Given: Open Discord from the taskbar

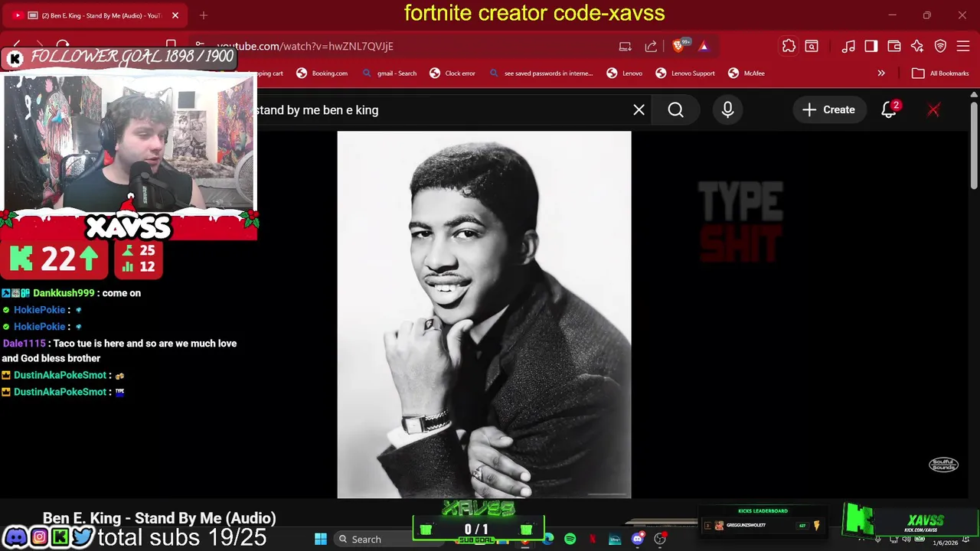Looking at the screenshot, I should (x=637, y=539).
